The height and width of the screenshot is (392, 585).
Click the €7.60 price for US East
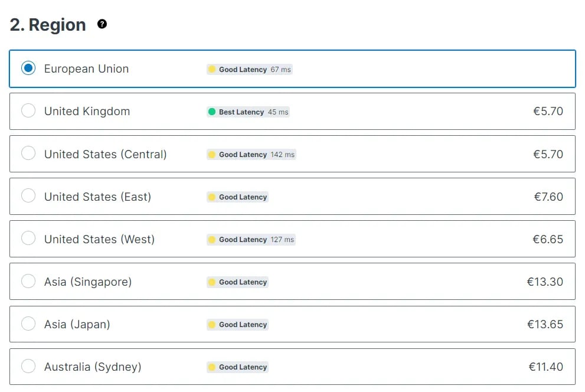coord(548,197)
